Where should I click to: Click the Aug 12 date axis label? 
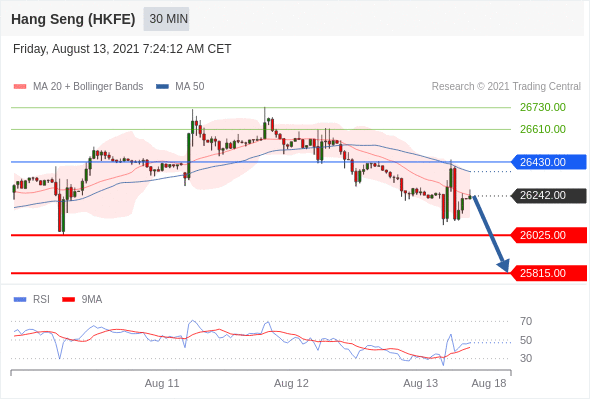tap(291, 383)
